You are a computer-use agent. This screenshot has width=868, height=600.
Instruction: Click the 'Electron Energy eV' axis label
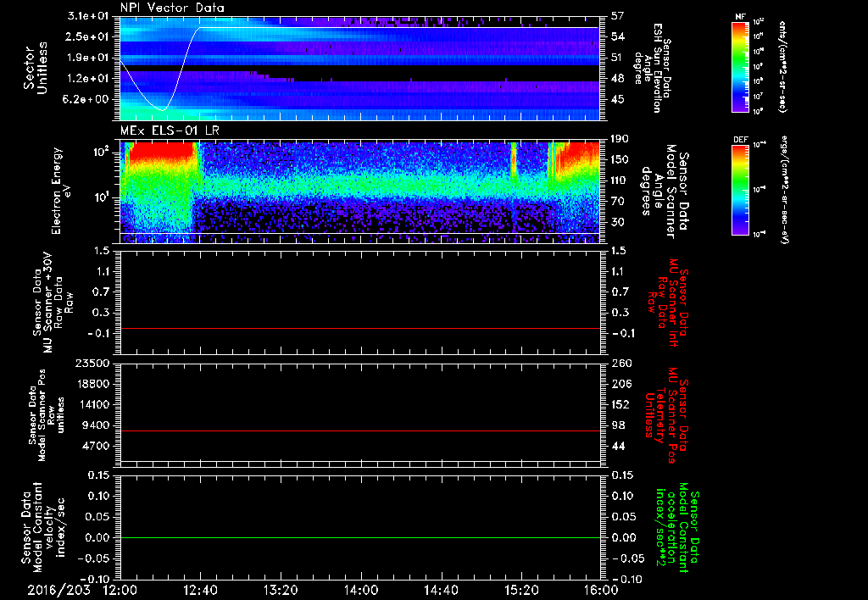coord(62,191)
